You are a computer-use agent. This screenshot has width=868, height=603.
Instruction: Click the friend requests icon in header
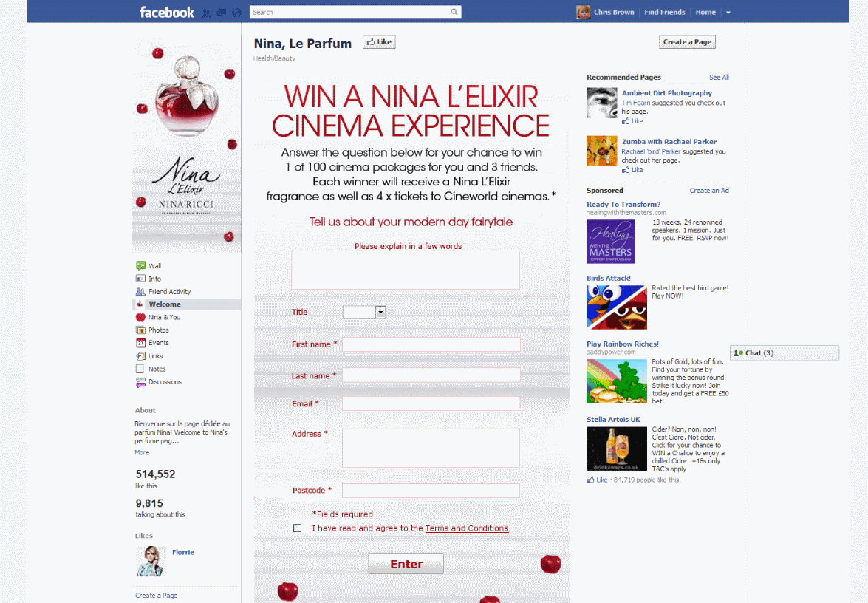(206, 13)
